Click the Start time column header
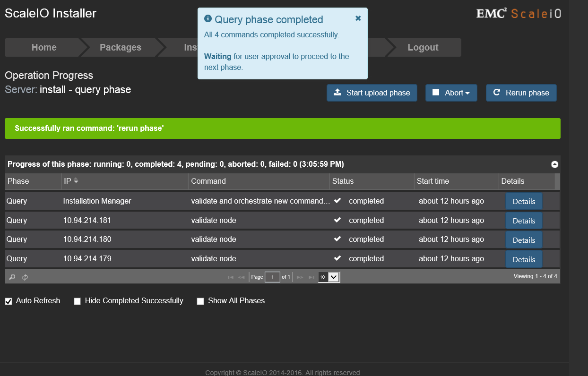Image resolution: width=588 pixels, height=376 pixels. tap(456, 181)
